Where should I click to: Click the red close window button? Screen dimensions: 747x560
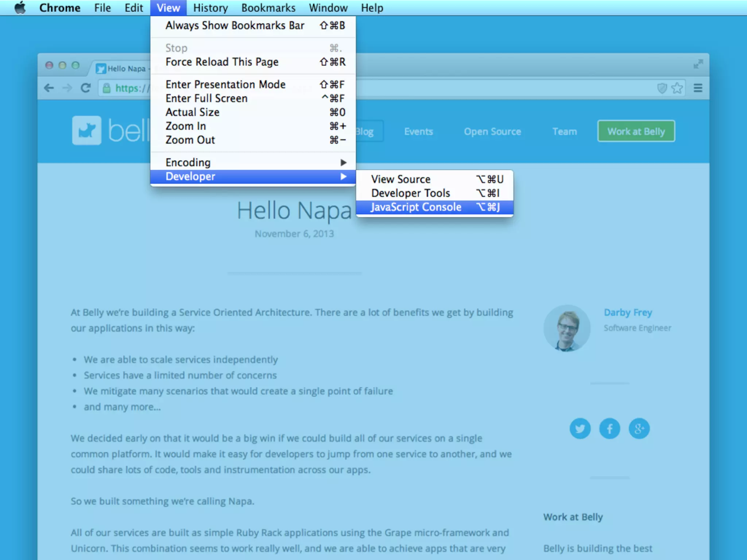click(x=49, y=65)
